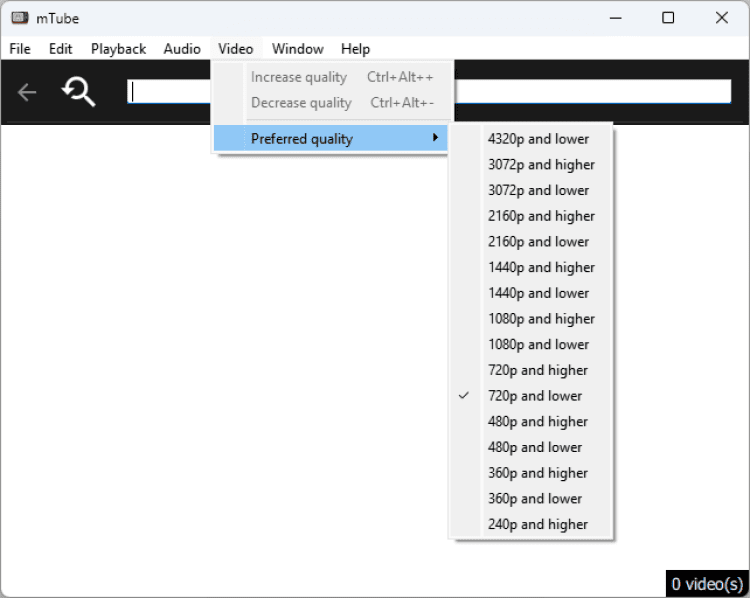Select 480p and higher quality
This screenshot has width=750, height=598.
tap(531, 422)
